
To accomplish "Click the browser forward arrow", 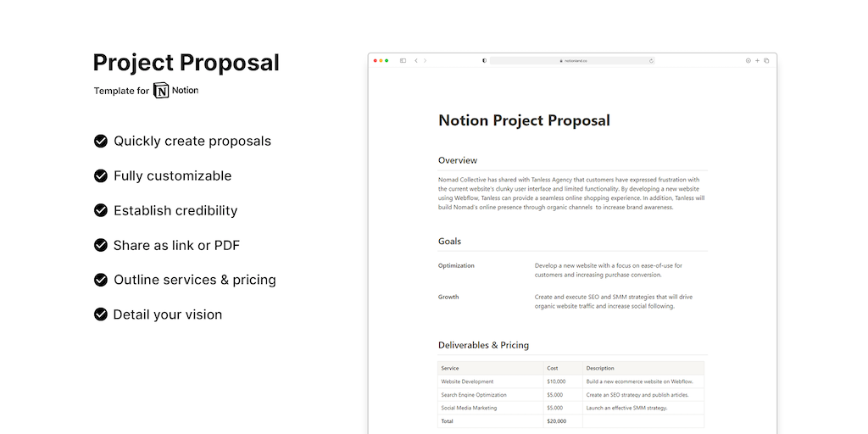I will (425, 61).
